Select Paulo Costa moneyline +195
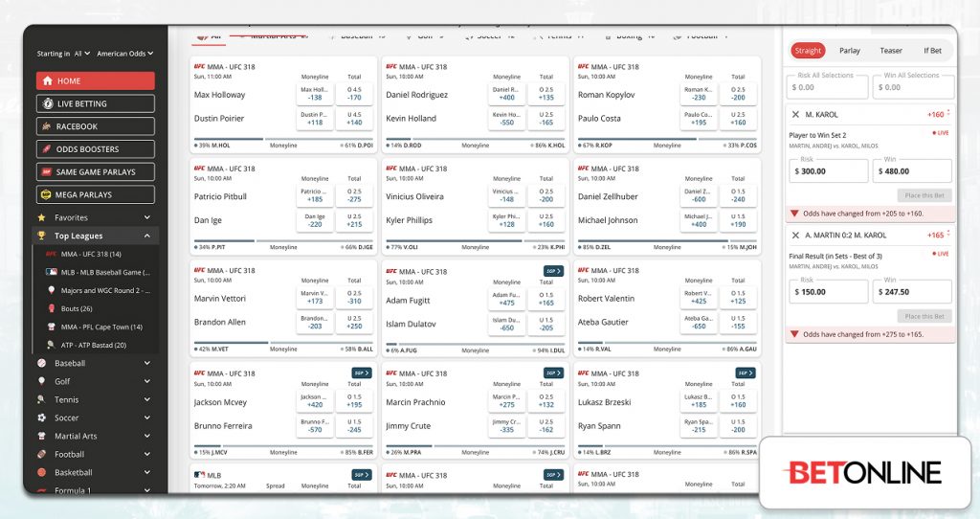The width and height of the screenshot is (980, 519). tap(698, 119)
